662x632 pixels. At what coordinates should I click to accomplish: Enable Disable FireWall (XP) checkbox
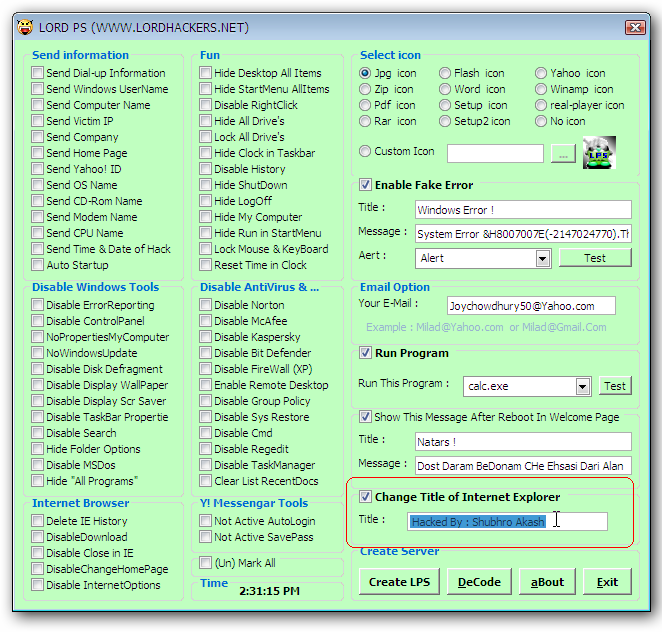click(205, 369)
